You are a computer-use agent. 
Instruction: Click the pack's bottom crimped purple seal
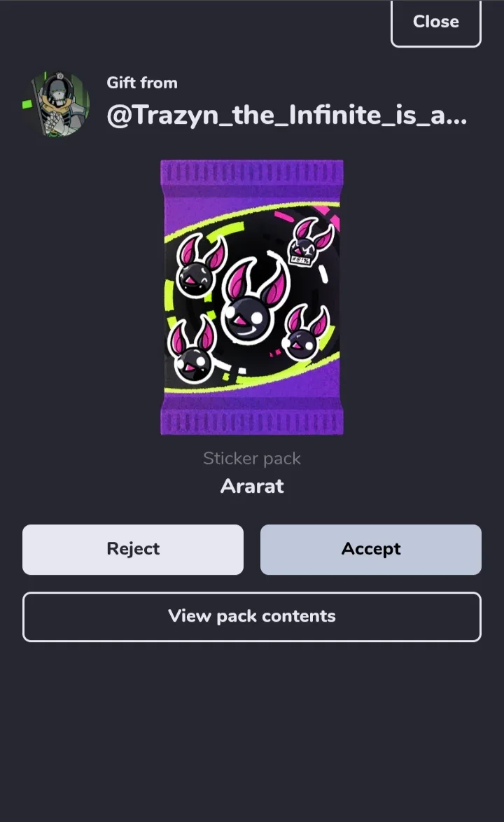252,422
